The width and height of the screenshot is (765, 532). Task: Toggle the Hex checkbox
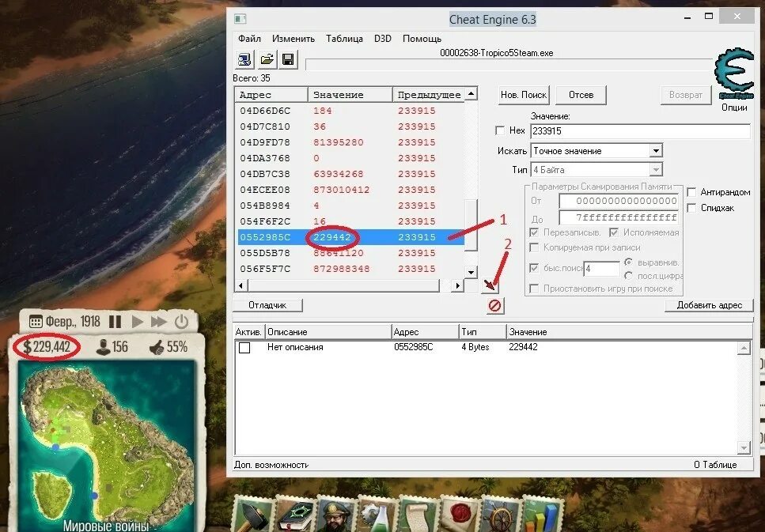pos(500,130)
